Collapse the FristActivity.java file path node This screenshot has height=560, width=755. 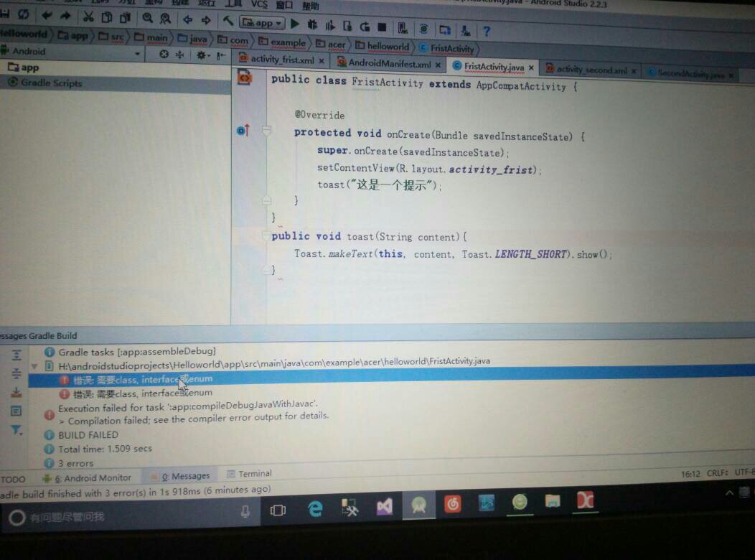click(x=34, y=366)
